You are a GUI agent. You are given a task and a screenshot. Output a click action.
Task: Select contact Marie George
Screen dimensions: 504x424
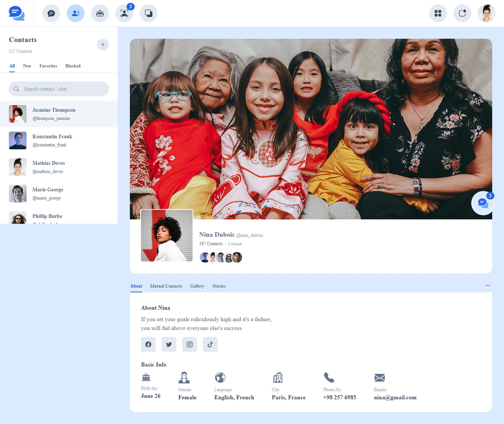[x=59, y=194]
